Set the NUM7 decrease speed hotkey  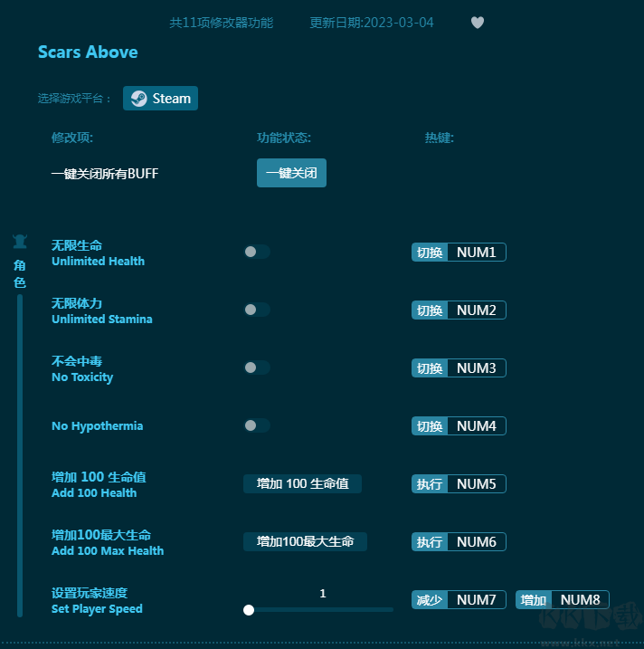coord(476,600)
